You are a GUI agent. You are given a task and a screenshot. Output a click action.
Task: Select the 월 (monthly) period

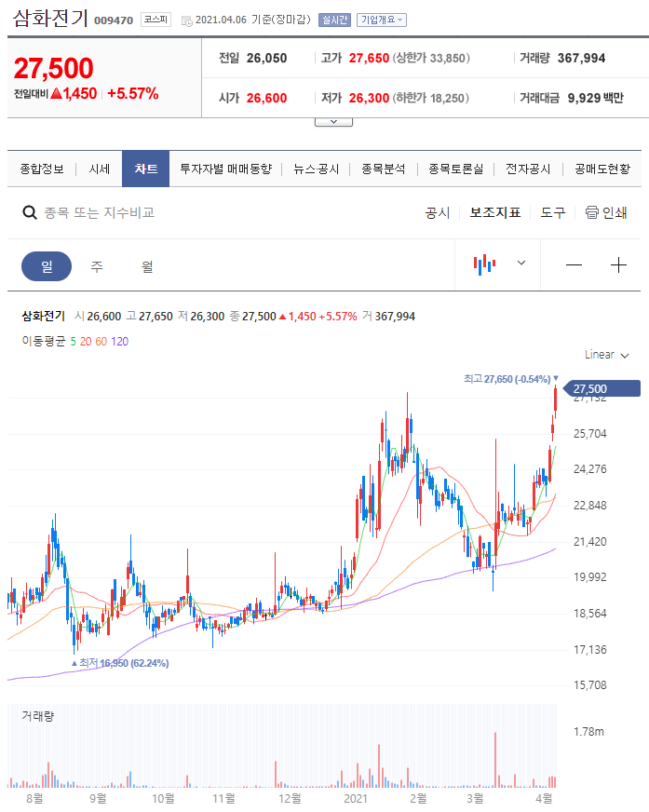pos(147,266)
